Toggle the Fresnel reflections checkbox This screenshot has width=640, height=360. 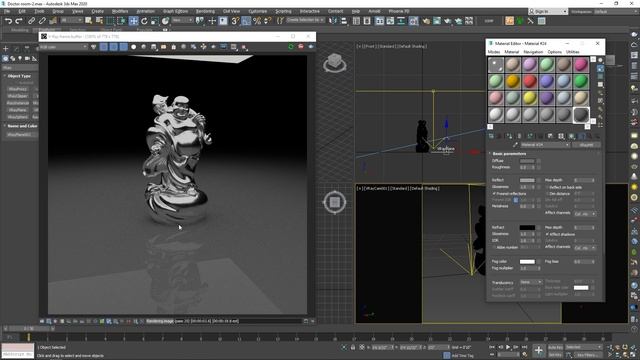(494, 193)
